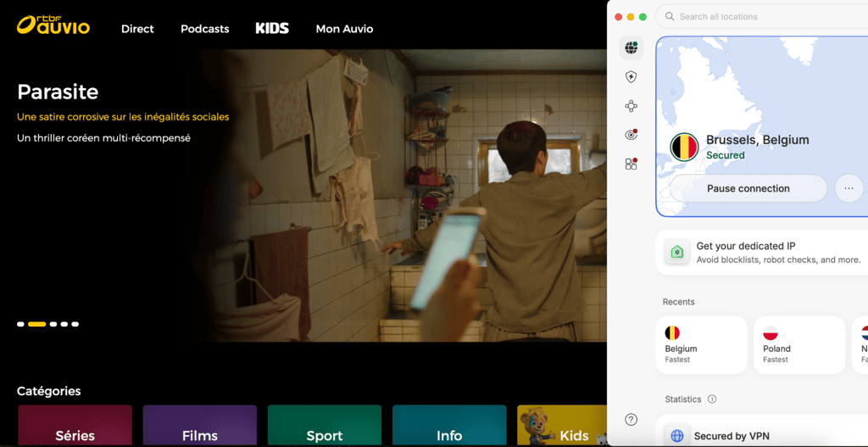Image resolution: width=868 pixels, height=447 pixels.
Task: Open the Sport category tile
Action: coord(325,426)
